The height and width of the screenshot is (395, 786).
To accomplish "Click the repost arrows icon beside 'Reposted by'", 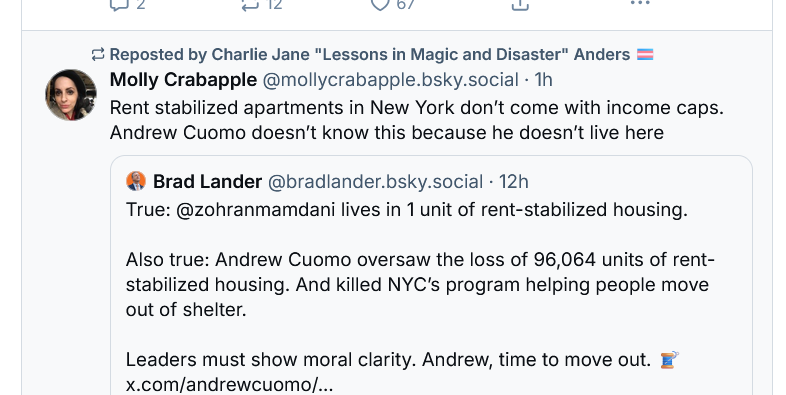I will pyautogui.click(x=98, y=54).
